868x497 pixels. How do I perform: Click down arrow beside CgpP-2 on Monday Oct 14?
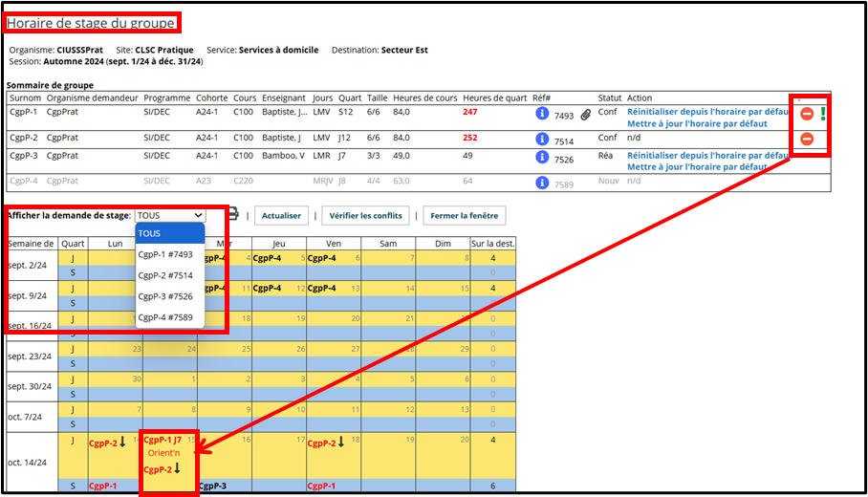pos(123,442)
